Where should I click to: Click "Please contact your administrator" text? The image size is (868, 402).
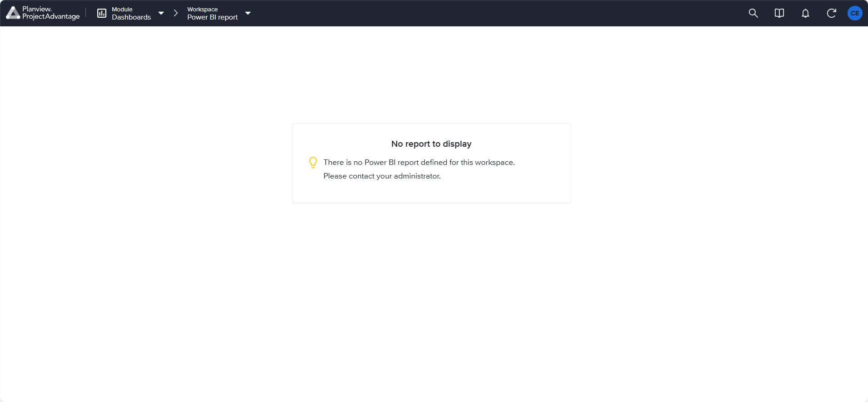click(x=382, y=176)
